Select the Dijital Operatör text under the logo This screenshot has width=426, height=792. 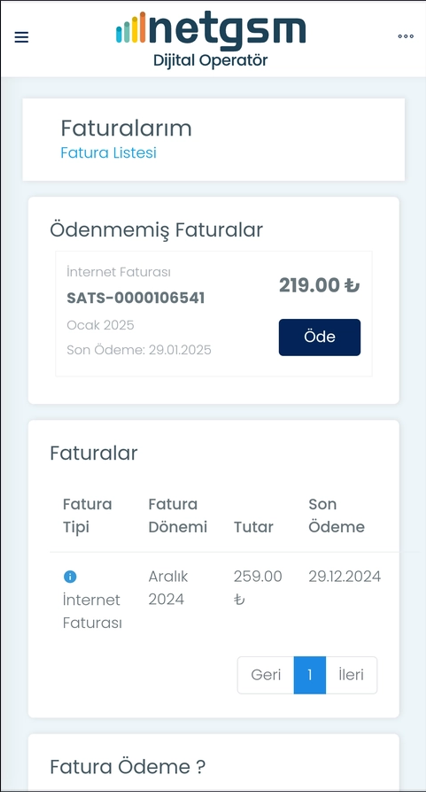210,61
